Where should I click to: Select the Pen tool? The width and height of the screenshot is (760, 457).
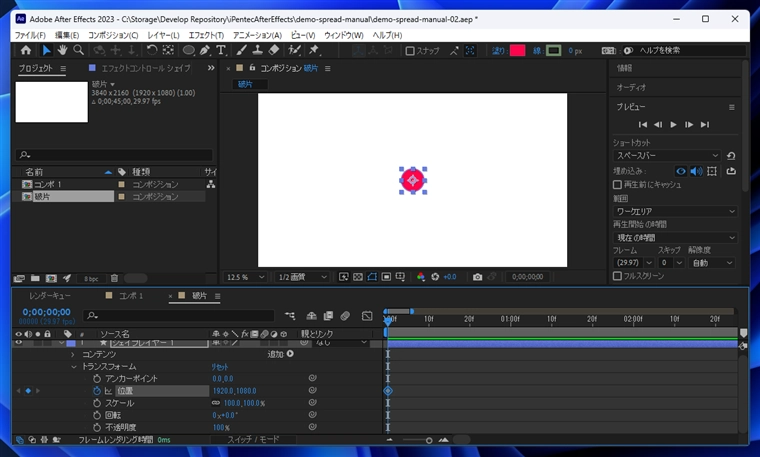coord(205,50)
